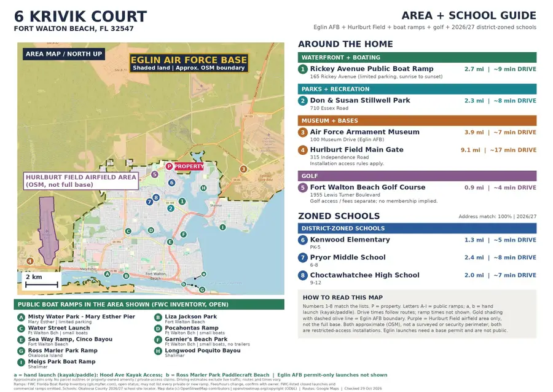The width and height of the screenshot is (553, 392).
Task: Click teal number 2 badge beside Stillwell Park
Action: tap(302, 101)
